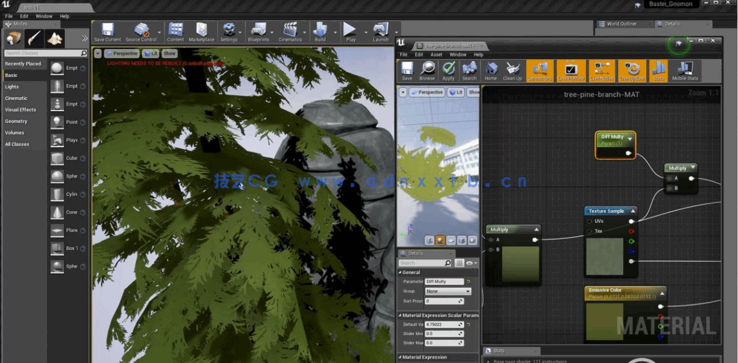
Task: Click Browse in material editor toolbar
Action: 427,71
